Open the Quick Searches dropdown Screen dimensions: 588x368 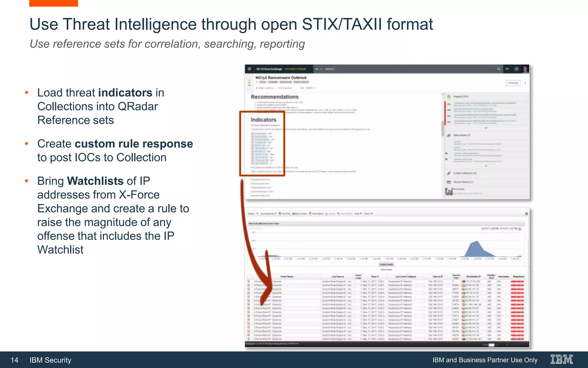click(268, 214)
